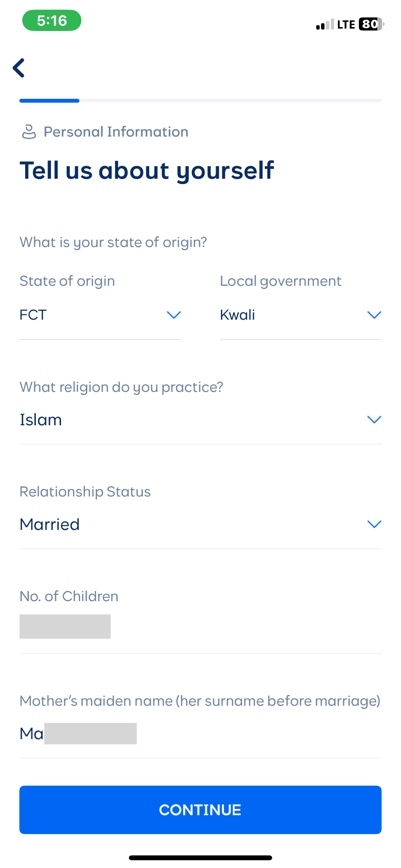Tap the back arrow icon
Viewport: 401px width, 868px height.
click(19, 68)
